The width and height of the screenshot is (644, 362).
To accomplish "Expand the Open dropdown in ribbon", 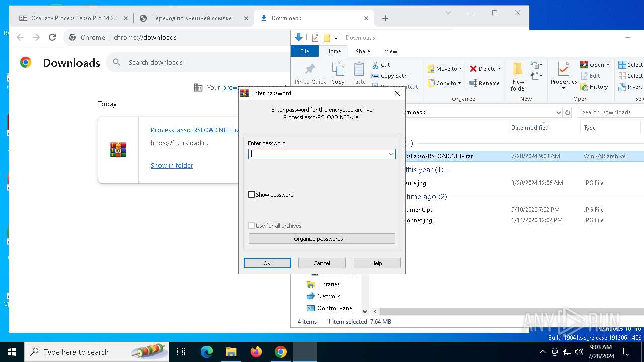I will 608,65.
